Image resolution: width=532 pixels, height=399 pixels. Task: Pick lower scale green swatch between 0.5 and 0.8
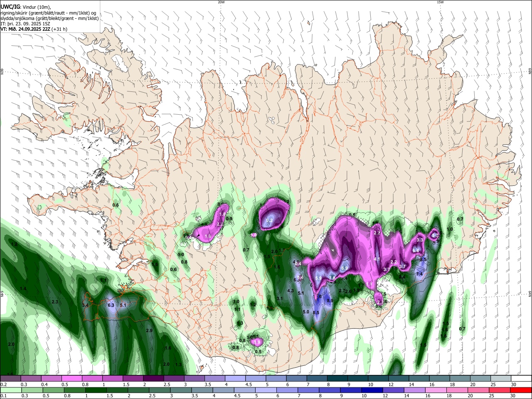(x=53, y=390)
